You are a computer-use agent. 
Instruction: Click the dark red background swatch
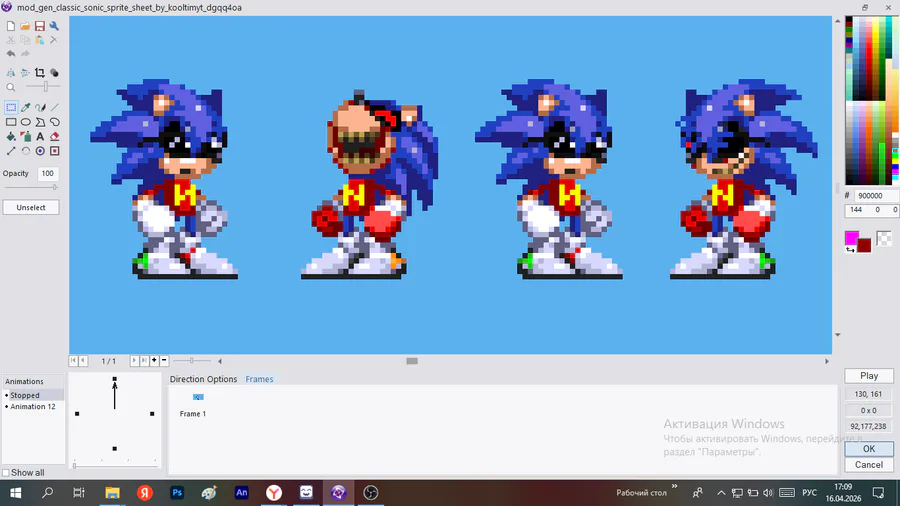pyautogui.click(x=864, y=246)
